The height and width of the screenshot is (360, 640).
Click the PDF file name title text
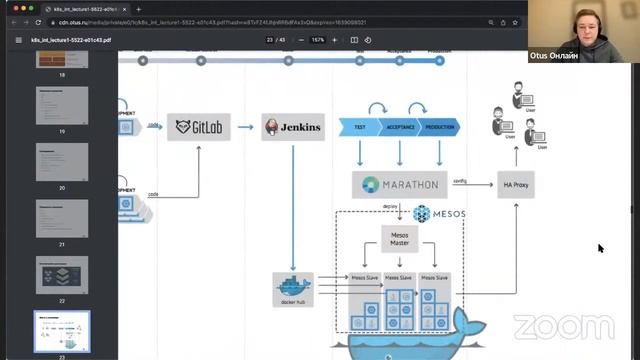[x=71, y=40]
